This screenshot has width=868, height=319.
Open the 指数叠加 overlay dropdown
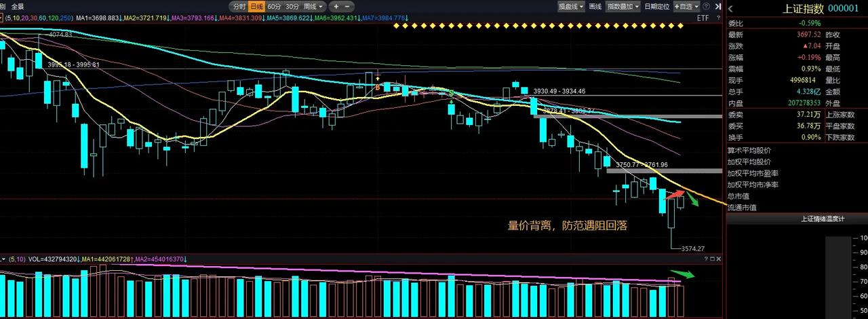coord(622,6)
